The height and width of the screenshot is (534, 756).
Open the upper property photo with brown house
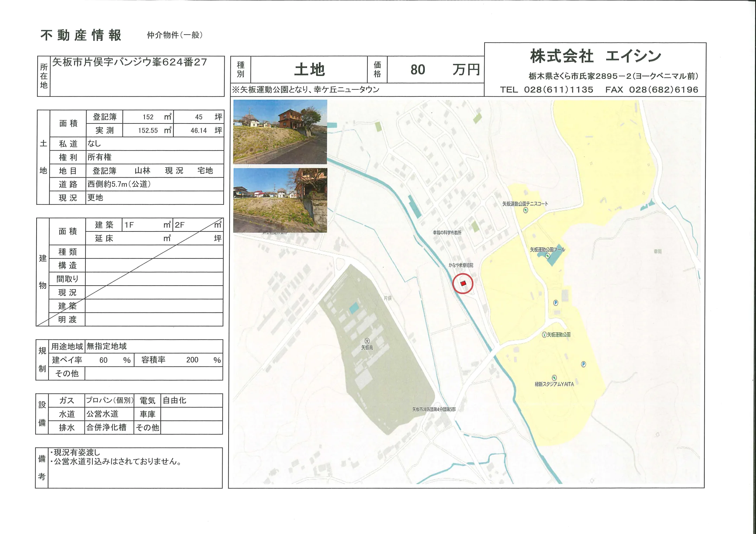coord(280,132)
